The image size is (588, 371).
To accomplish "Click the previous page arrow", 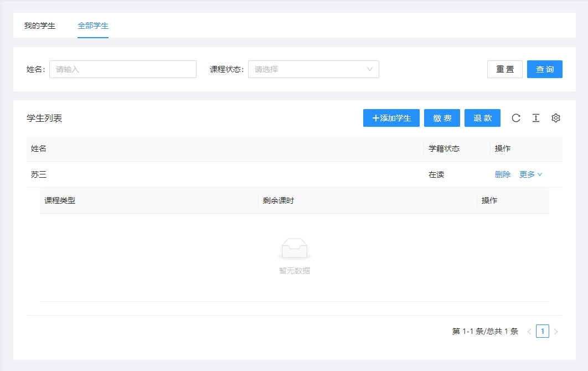I will point(529,332).
